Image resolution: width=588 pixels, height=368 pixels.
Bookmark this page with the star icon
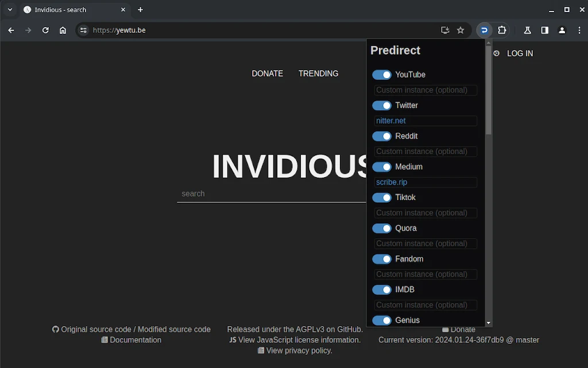coord(461,30)
